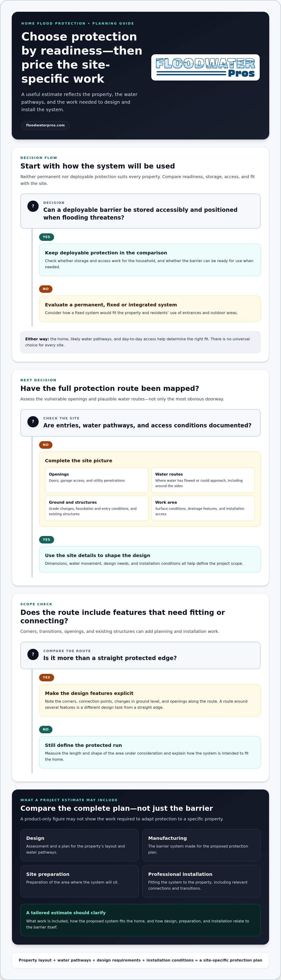281x980 pixels.
Task: Click the tailored estimate should clarify box
Action: pos(140,920)
